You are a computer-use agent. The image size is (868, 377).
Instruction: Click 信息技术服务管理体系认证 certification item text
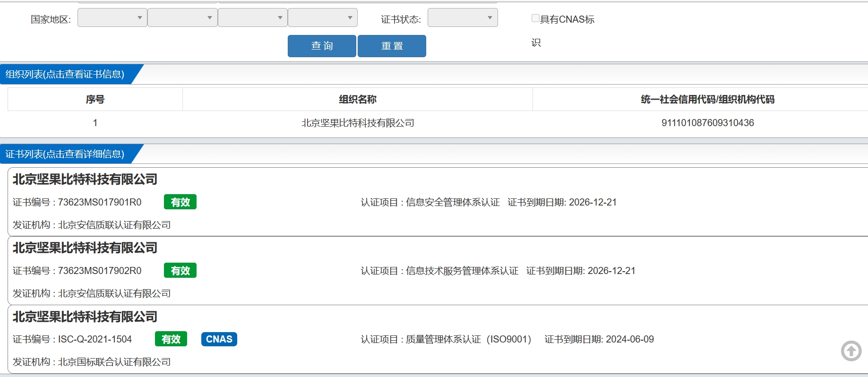tap(462, 271)
